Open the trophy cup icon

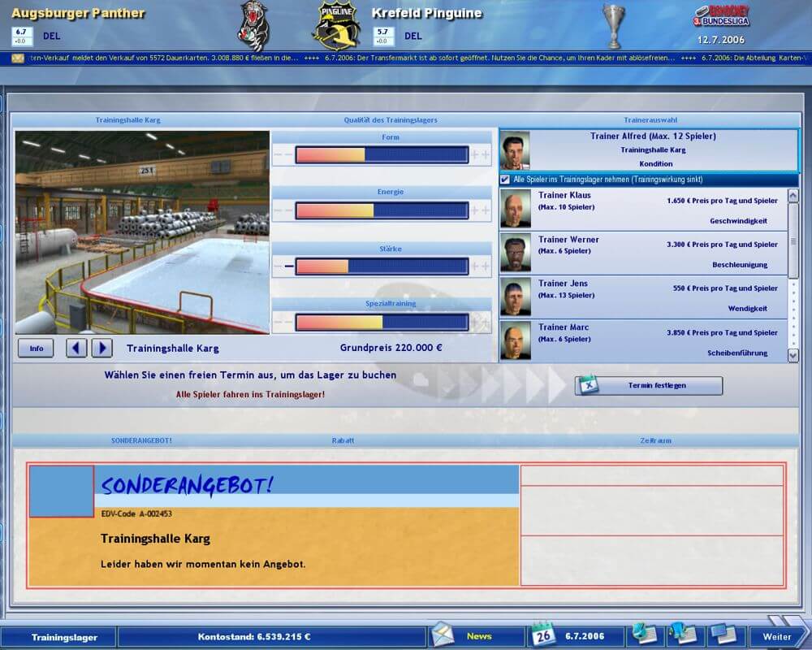(614, 26)
